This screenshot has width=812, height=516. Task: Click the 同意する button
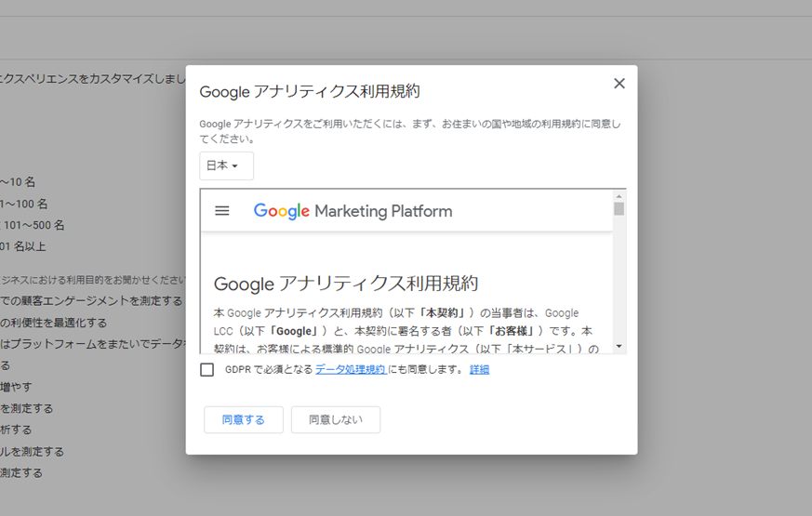(244, 419)
